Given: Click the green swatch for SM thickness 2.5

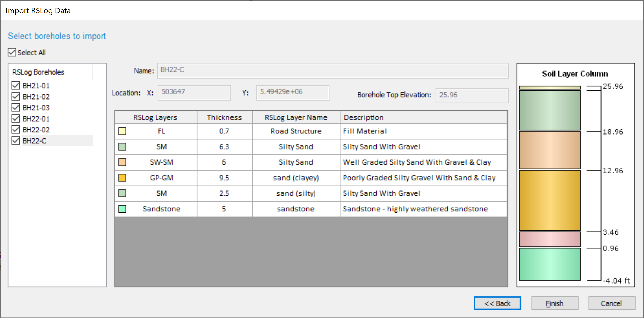Looking at the screenshot, I should coord(122,193).
